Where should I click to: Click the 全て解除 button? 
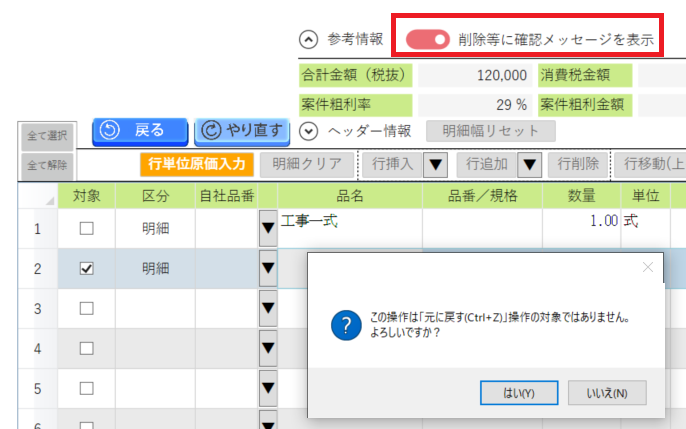pos(47,165)
